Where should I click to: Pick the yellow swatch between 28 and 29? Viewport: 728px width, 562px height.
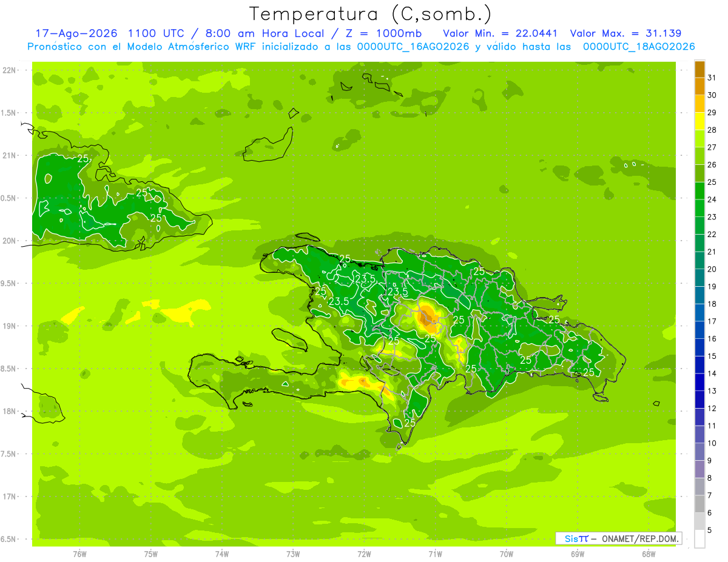click(x=699, y=121)
